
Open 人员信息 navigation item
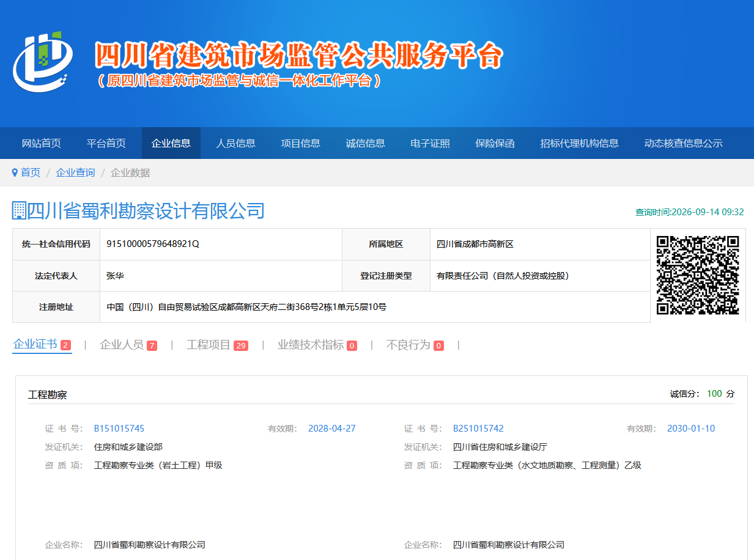point(236,143)
